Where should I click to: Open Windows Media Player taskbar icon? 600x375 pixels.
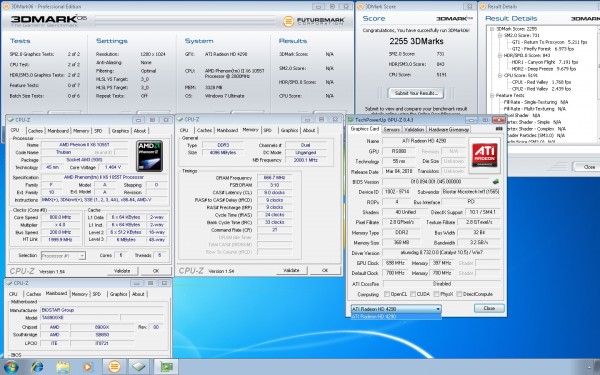coord(88,367)
